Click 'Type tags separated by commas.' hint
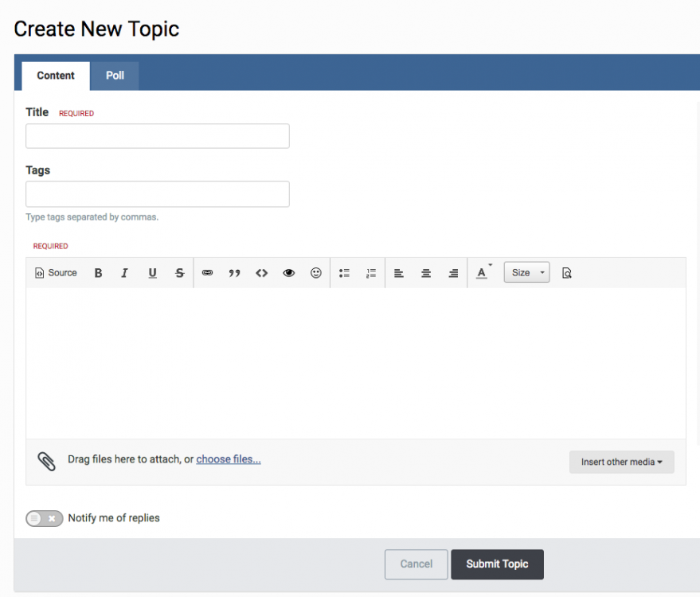The height and width of the screenshot is (597, 700). coord(92,217)
